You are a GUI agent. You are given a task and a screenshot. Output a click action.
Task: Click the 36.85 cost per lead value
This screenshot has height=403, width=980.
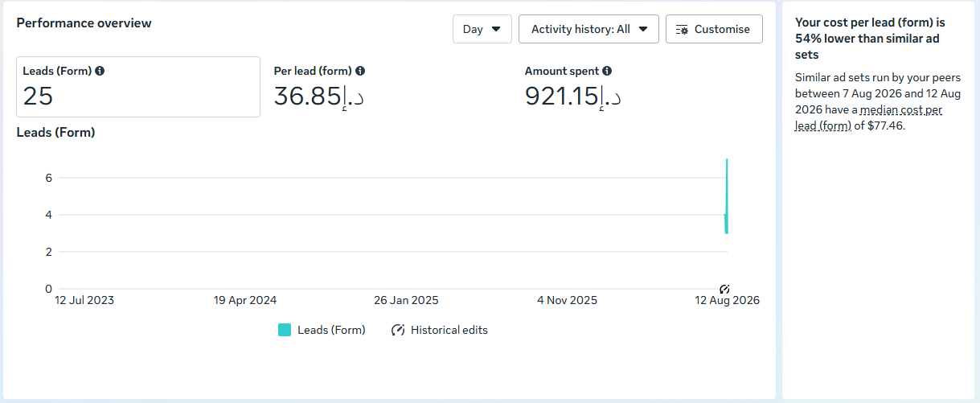coord(319,97)
